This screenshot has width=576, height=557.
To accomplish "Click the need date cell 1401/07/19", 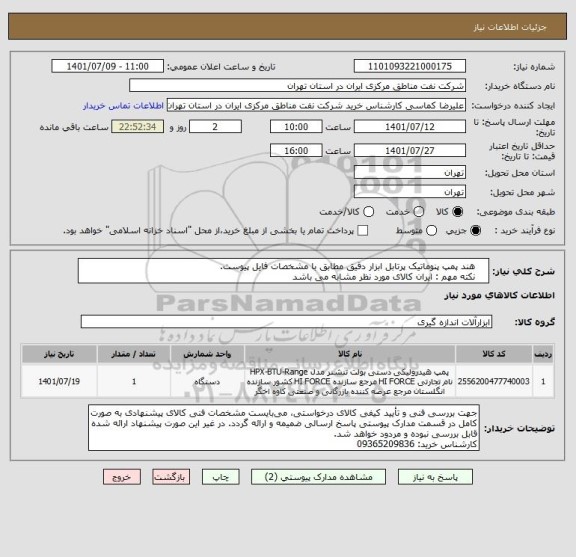I will tap(59, 381).
